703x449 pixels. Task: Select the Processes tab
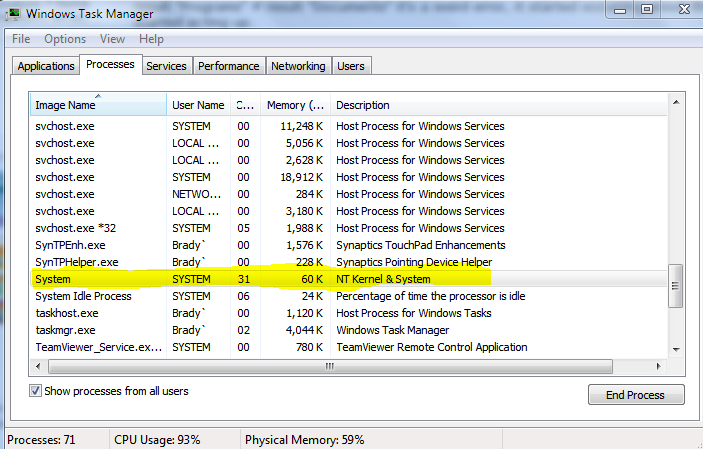110,65
